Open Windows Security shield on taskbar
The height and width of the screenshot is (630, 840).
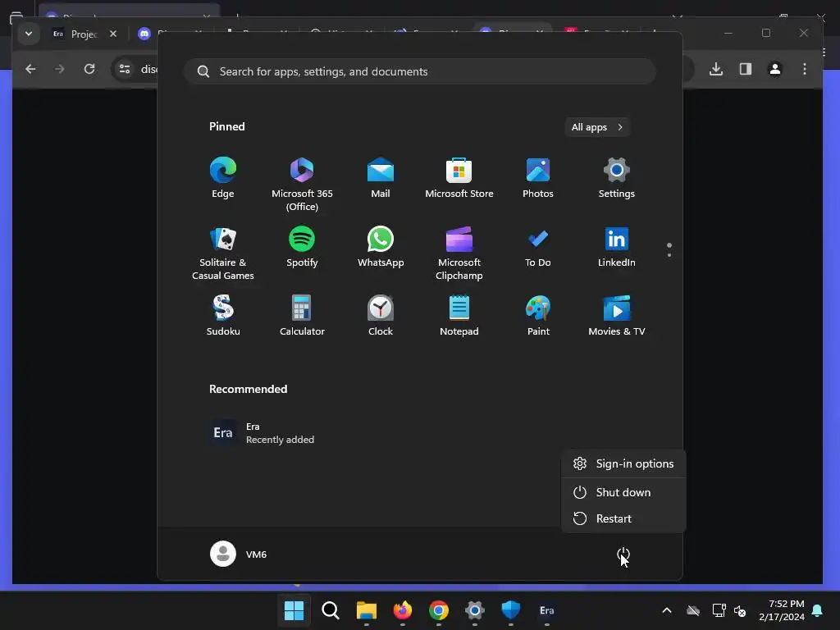pos(510,610)
